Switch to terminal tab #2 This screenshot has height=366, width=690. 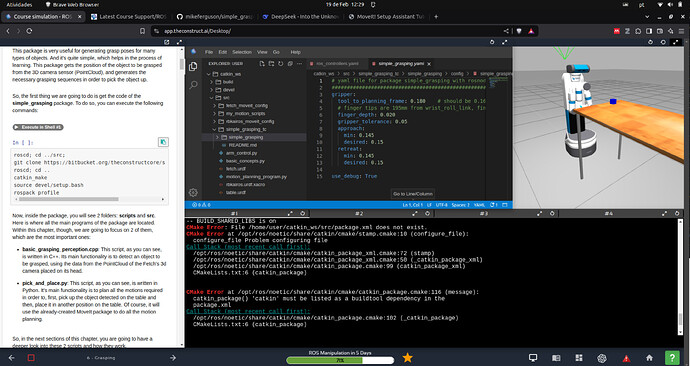click(x=359, y=213)
